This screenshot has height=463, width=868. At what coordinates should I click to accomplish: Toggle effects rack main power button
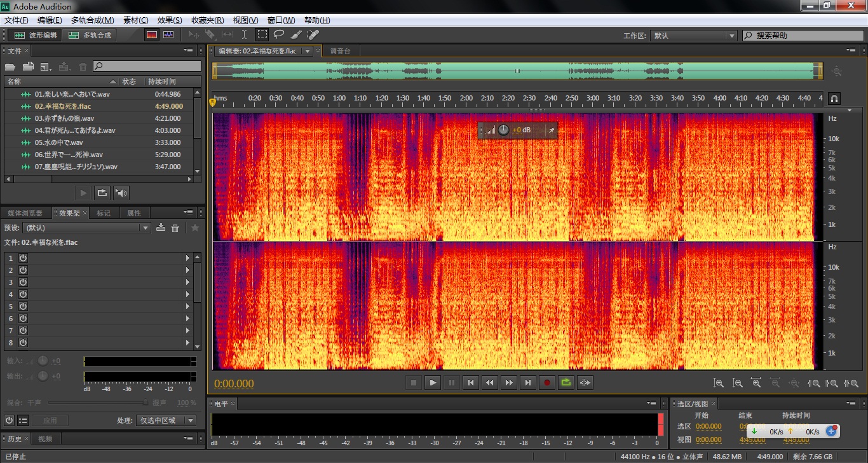click(9, 420)
